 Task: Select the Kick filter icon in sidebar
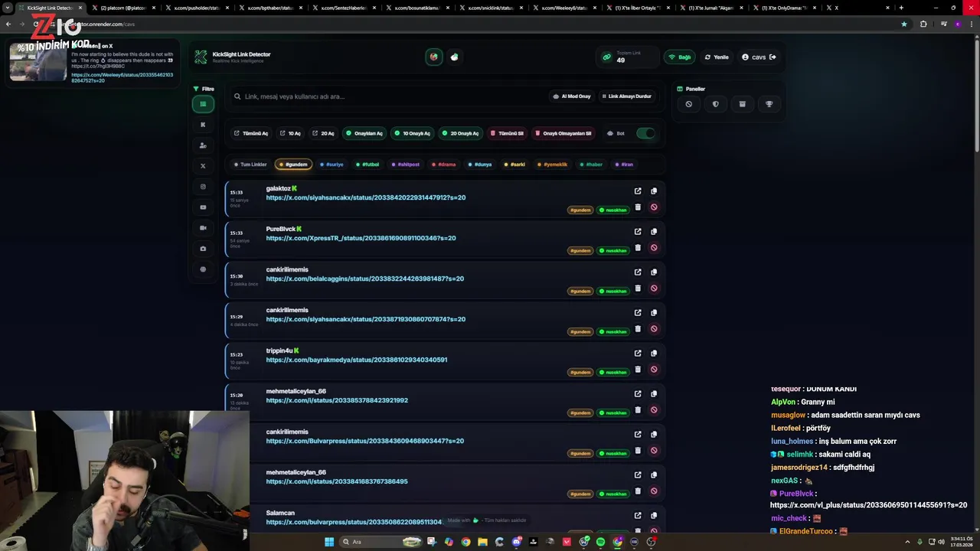click(203, 125)
